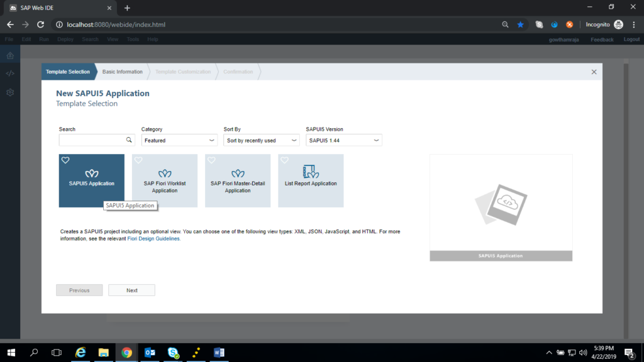
Task: Select the SAP Fiori Master-Detail Application tile
Action: pos(238,180)
